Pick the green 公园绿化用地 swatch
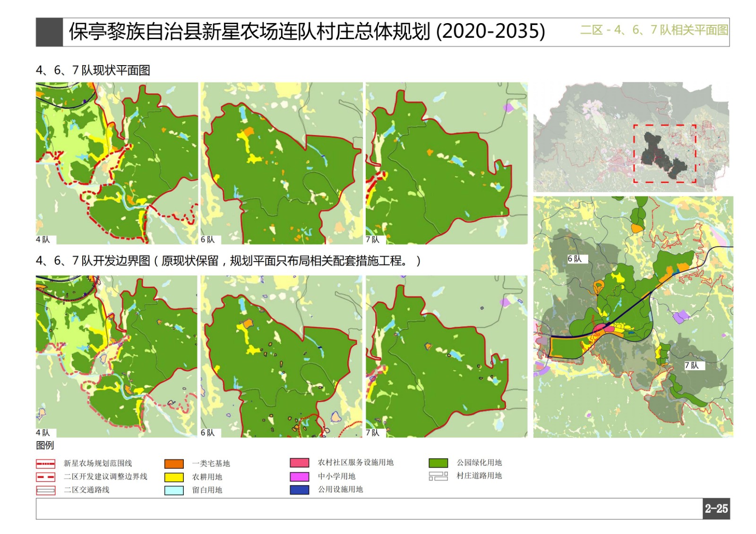The image size is (756, 534). 438,463
